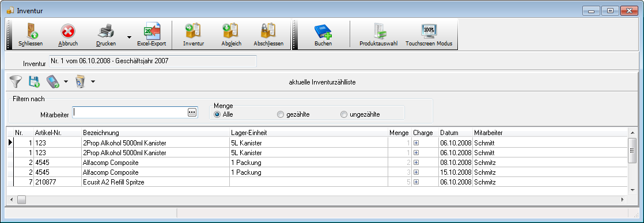Select Menge cell with value 3
This screenshot has width=644, height=223.
pos(400,172)
